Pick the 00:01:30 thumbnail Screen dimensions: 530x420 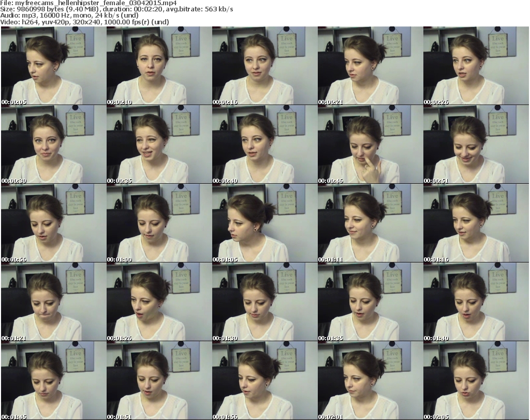click(264, 302)
